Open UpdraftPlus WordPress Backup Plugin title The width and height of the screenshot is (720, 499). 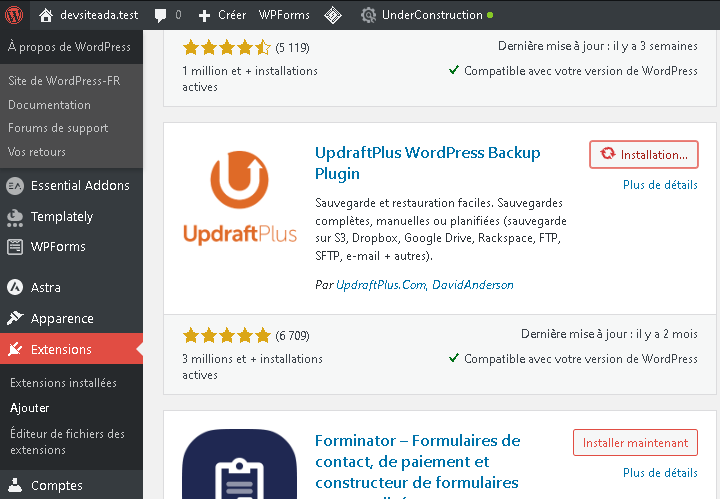pyautogui.click(x=428, y=163)
